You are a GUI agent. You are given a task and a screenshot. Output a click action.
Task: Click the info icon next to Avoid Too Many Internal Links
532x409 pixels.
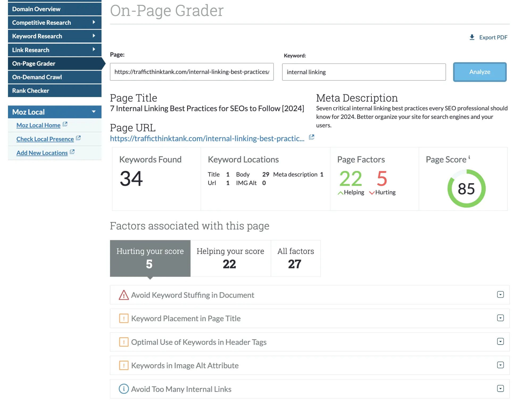click(x=123, y=389)
